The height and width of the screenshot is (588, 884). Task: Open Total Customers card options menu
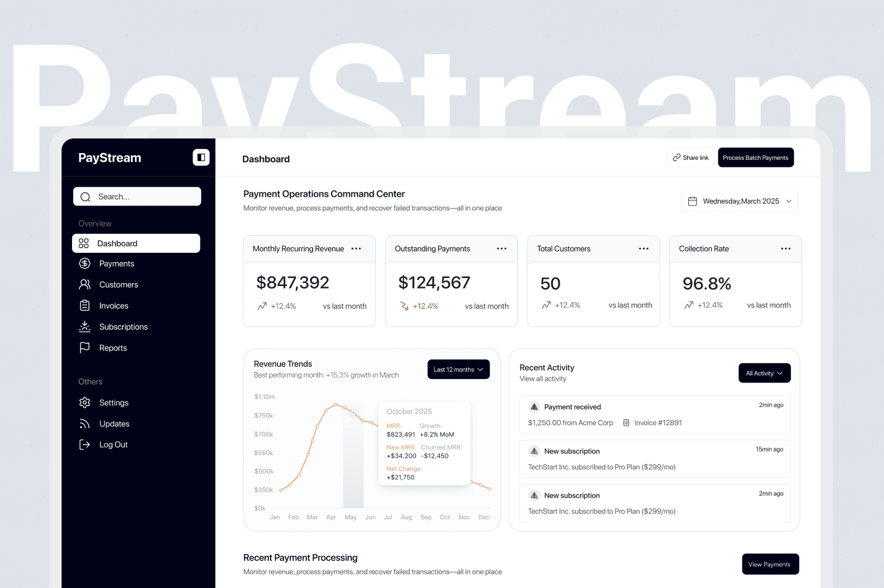pos(644,249)
